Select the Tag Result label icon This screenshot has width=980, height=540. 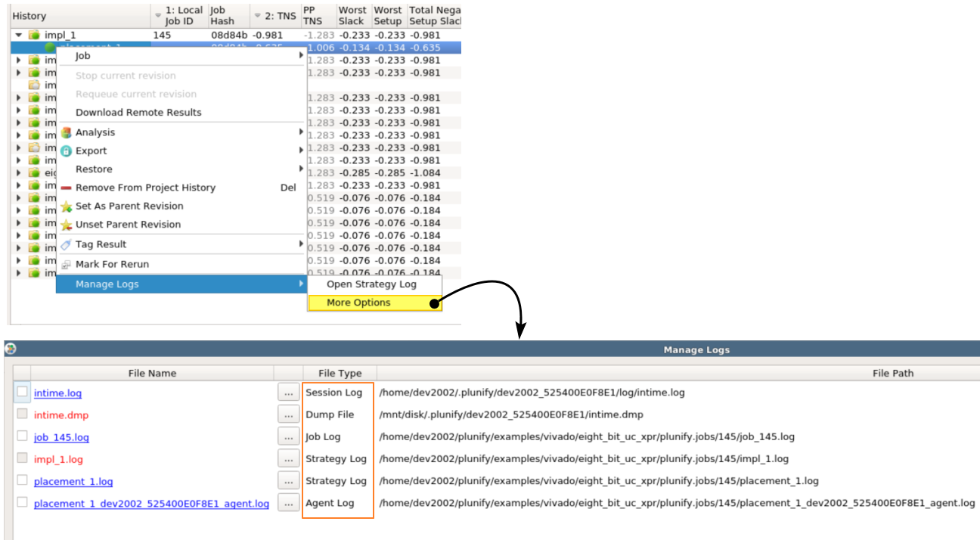pos(64,244)
